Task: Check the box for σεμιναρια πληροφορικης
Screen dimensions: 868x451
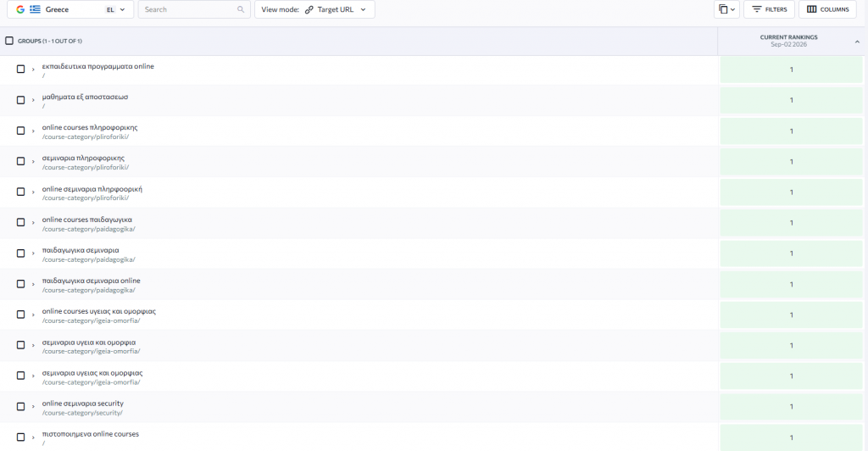Action: click(x=20, y=161)
